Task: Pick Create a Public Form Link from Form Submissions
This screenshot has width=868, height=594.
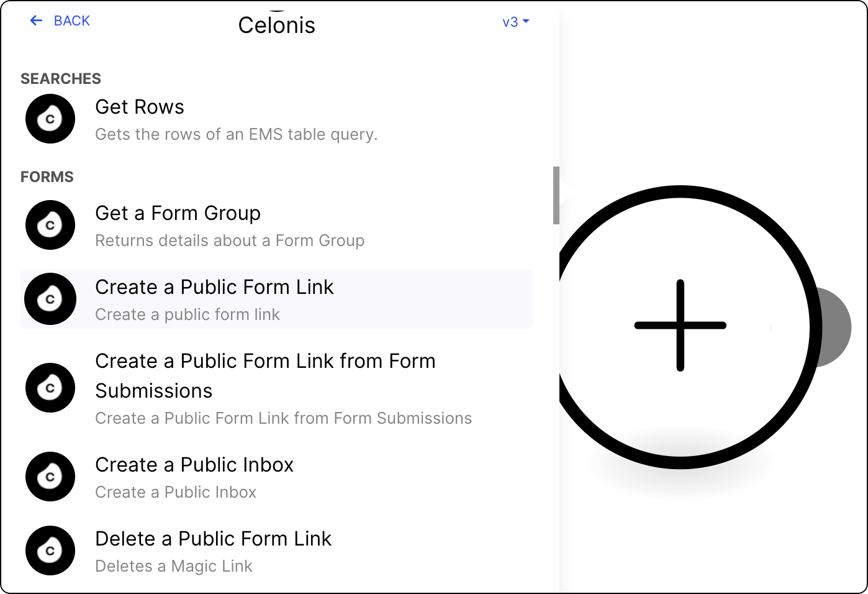Action: (277, 388)
